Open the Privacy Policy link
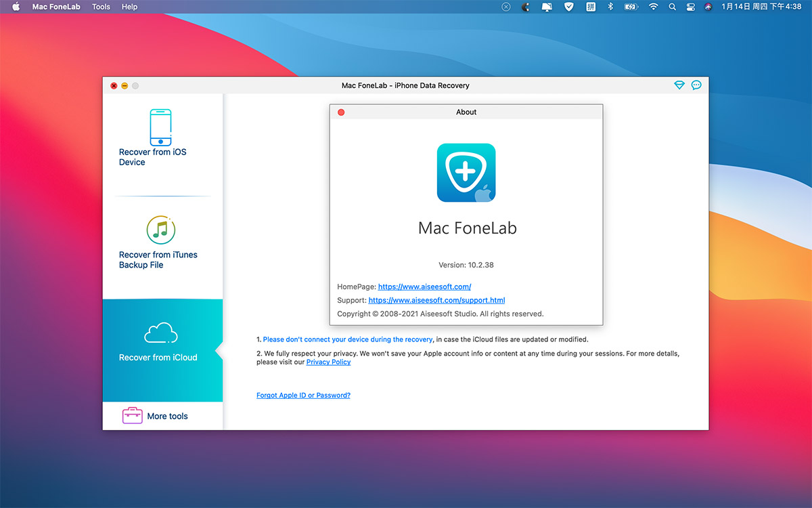The height and width of the screenshot is (508, 812). (328, 362)
